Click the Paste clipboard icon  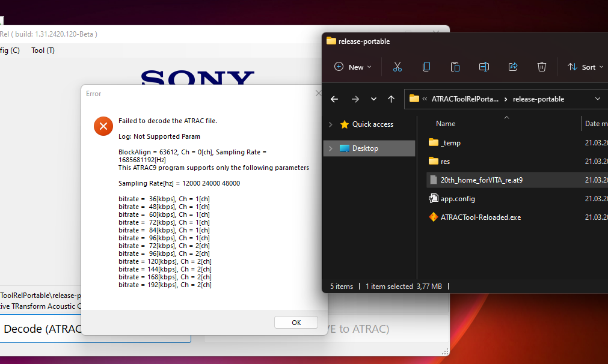[455, 67]
